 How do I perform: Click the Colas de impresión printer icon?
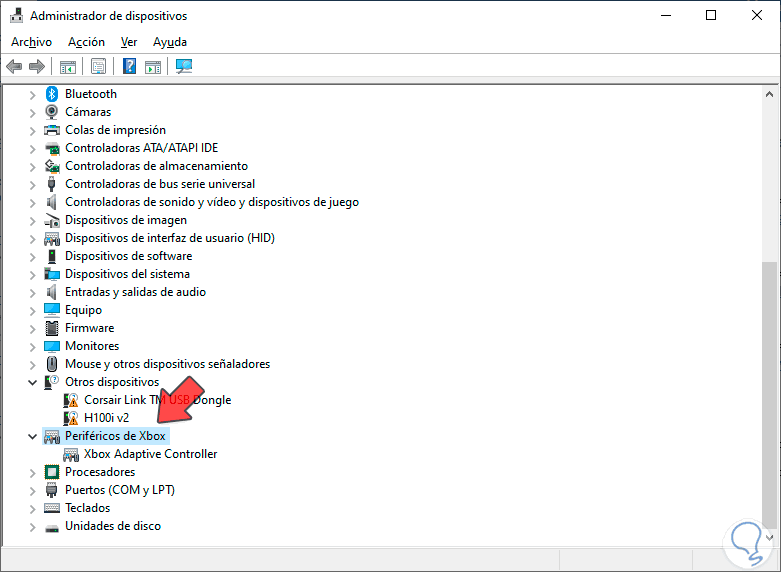pyautogui.click(x=52, y=130)
